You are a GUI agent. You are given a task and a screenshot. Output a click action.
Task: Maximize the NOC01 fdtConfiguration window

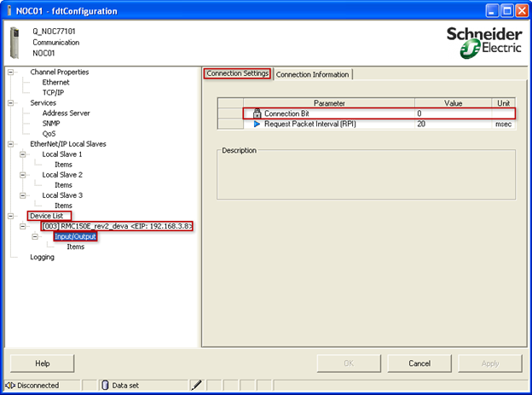coord(507,11)
